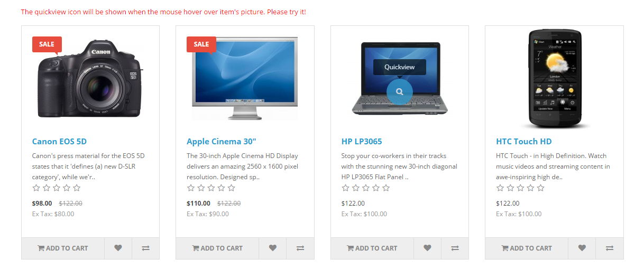
Task: Click the Canon camera product image
Action: pyautogui.click(x=90, y=79)
